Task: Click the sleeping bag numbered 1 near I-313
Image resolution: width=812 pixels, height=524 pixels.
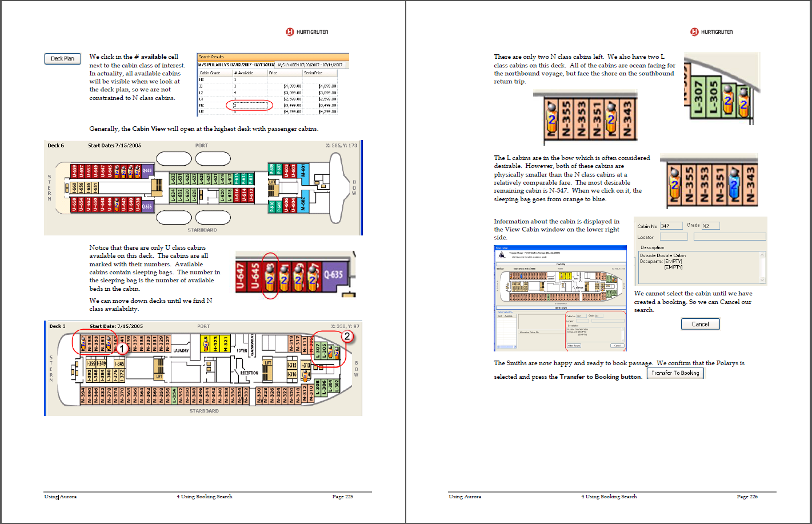Action: (305, 375)
